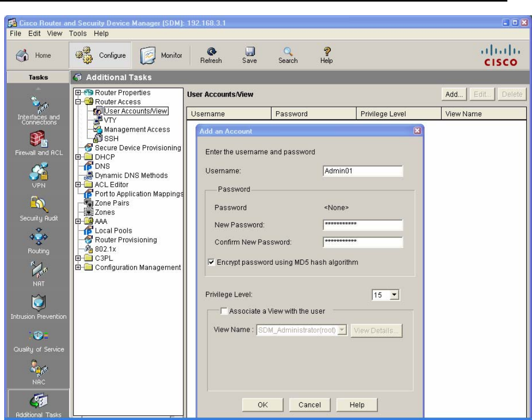Click OK to add the account
This screenshot has width=532, height=420.
tap(263, 405)
